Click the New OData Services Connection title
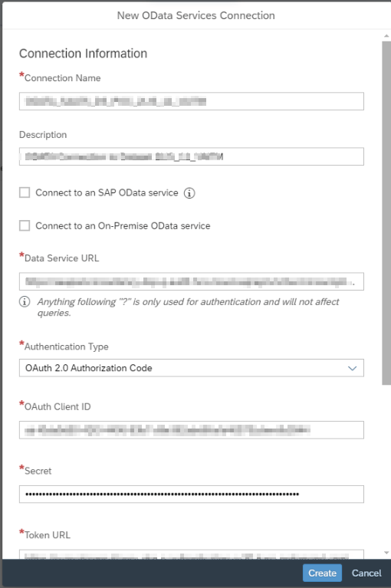Image resolution: width=391 pixels, height=588 pixels. 195,15
